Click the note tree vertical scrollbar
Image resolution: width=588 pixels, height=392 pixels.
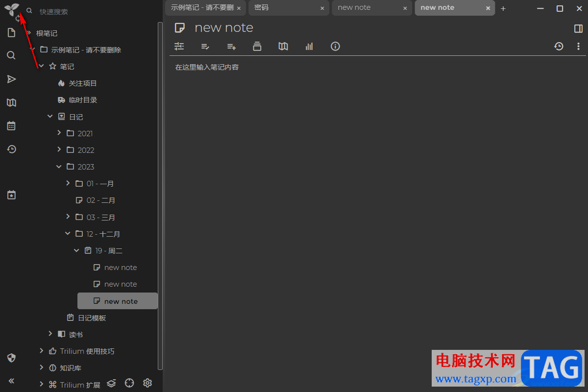pyautogui.click(x=160, y=196)
